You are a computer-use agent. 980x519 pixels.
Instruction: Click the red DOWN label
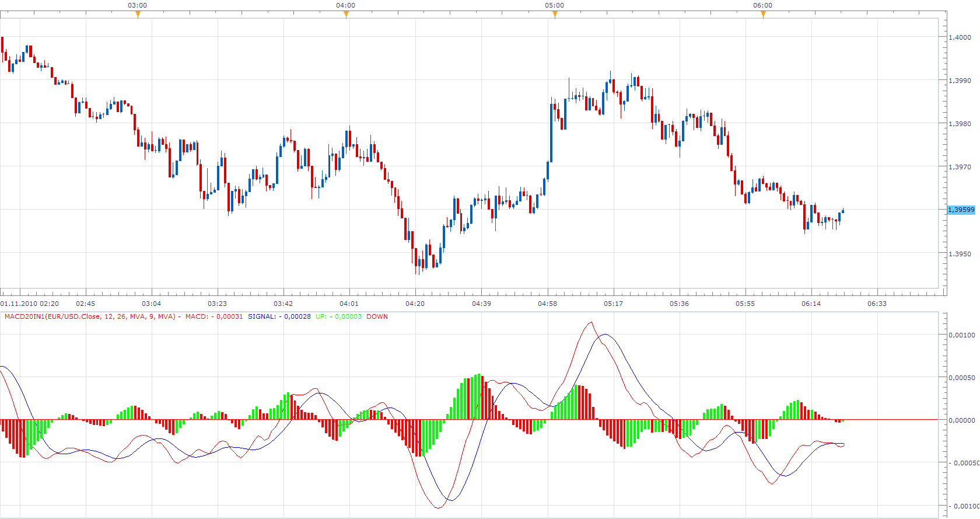377,316
